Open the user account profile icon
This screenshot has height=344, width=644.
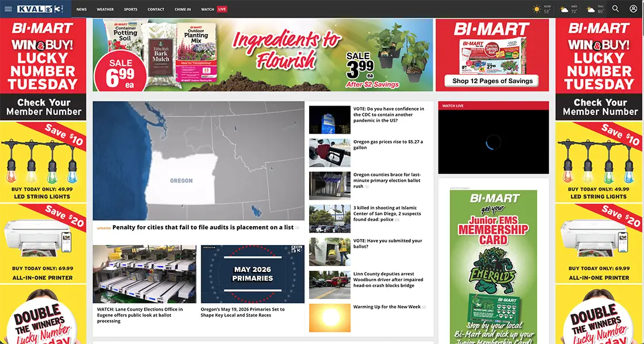[633, 9]
